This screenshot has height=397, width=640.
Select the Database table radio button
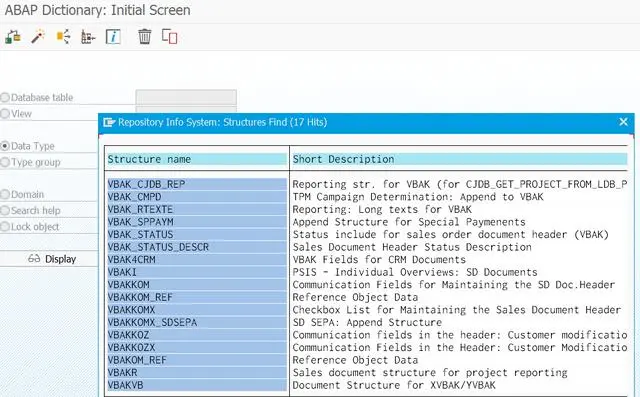point(5,98)
